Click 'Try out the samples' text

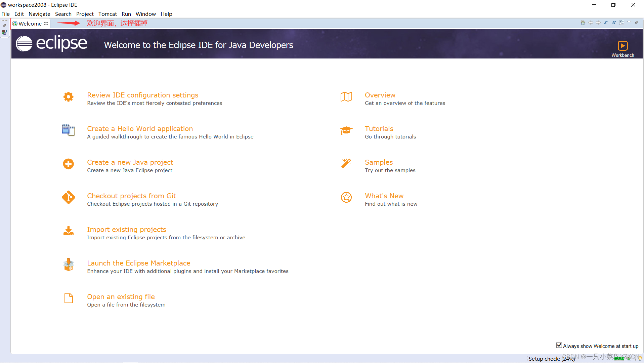click(x=390, y=170)
